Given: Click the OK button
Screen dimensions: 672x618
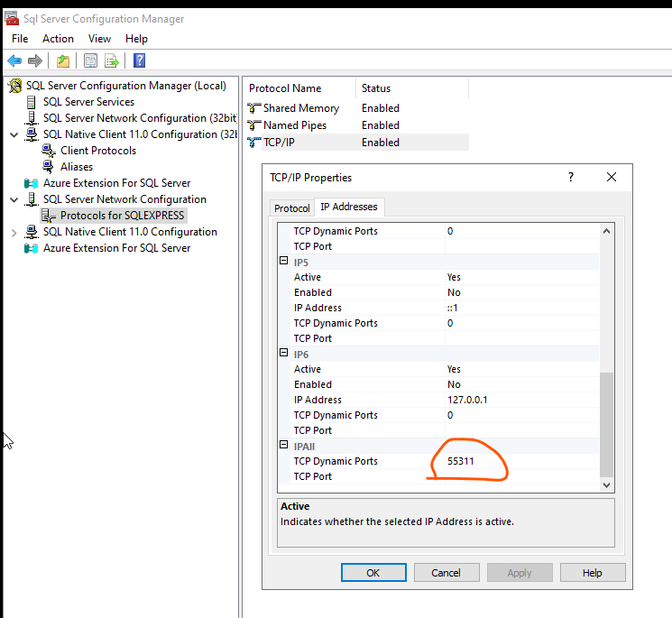Looking at the screenshot, I should point(373,573).
